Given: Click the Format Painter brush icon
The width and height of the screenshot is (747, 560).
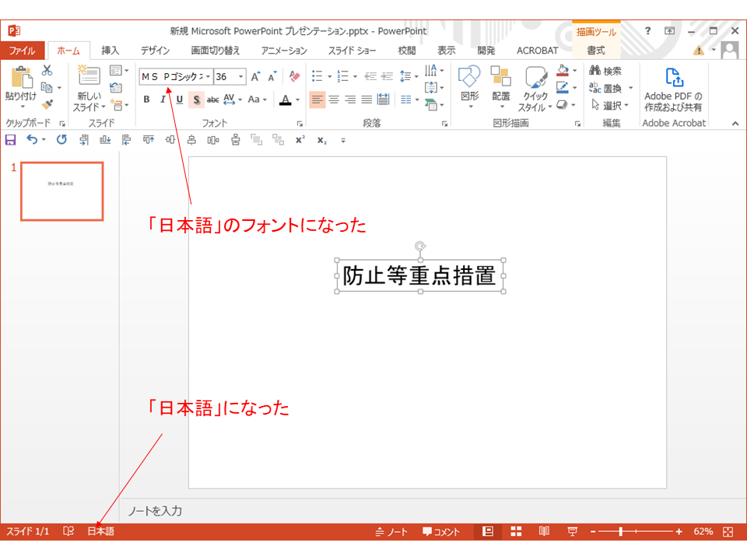Looking at the screenshot, I should pos(47,104).
